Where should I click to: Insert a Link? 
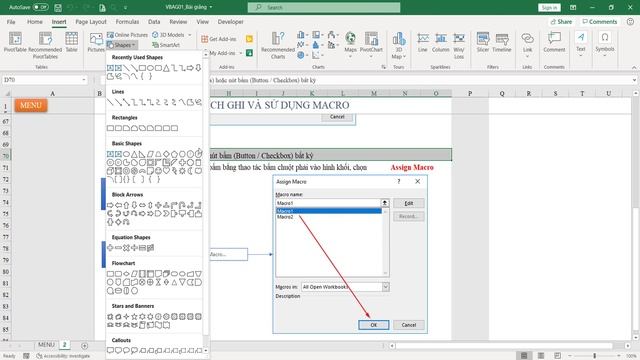coord(527,44)
